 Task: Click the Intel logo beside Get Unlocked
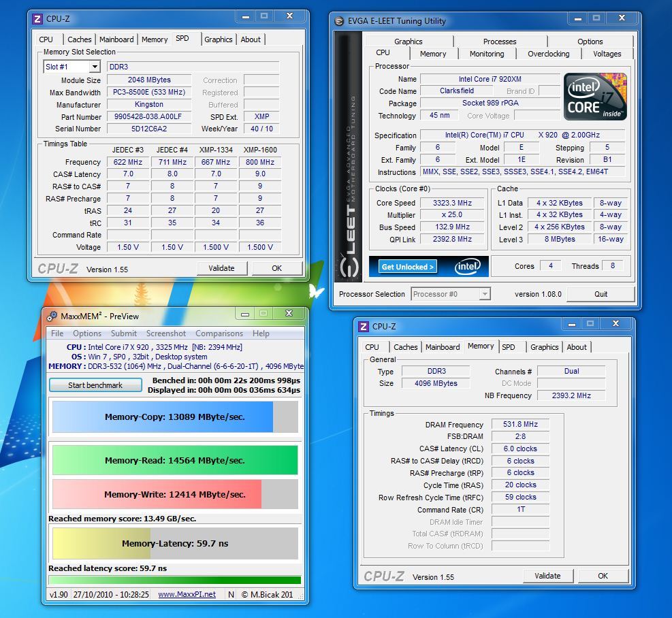point(467,267)
